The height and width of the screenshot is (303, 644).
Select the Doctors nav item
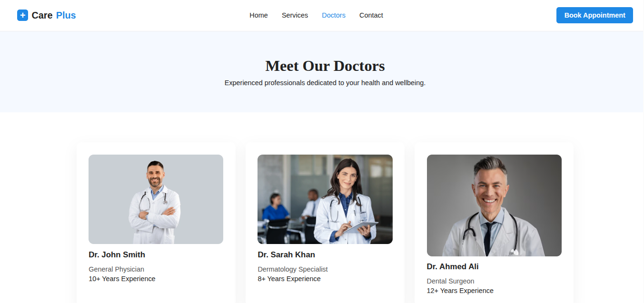click(334, 15)
